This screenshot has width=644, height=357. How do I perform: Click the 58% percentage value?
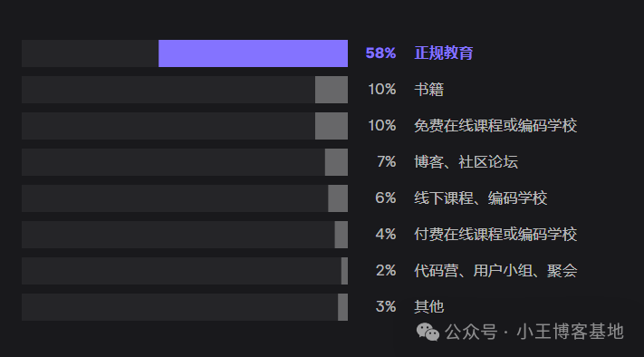(380, 53)
